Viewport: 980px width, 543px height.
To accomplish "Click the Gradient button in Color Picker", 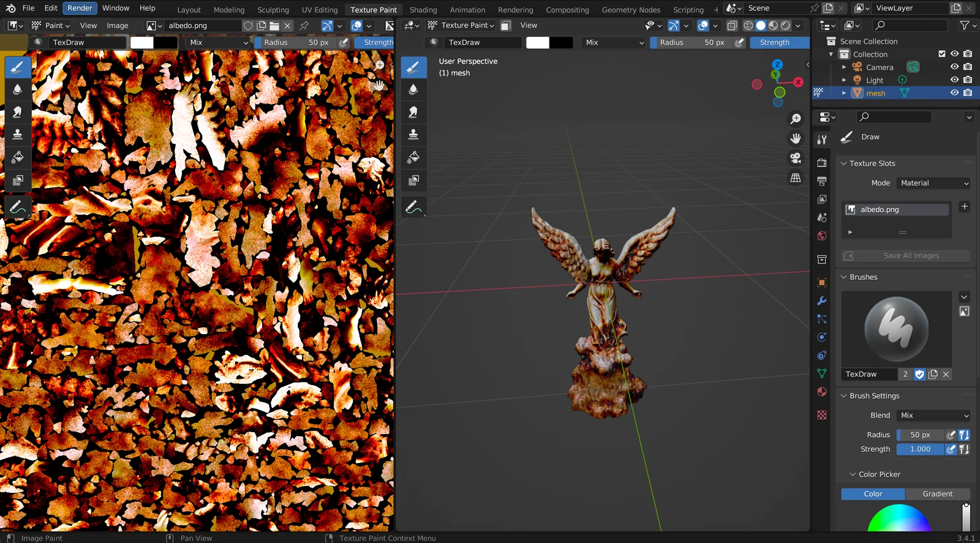I will [x=938, y=494].
